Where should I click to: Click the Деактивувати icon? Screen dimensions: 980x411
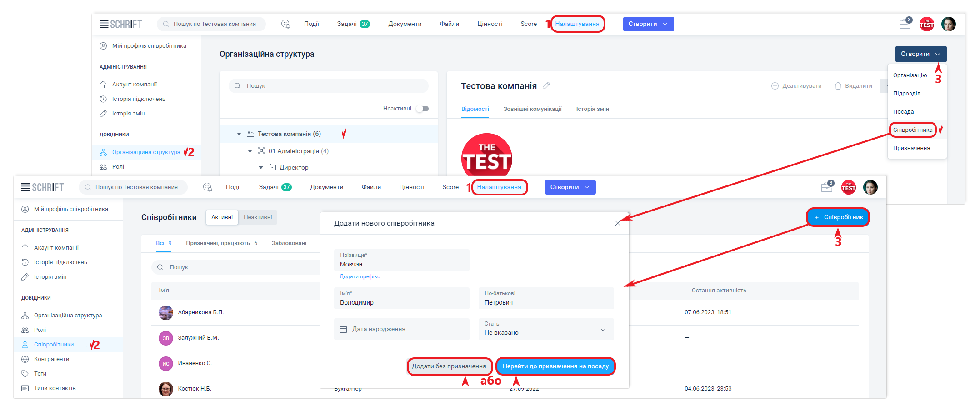point(775,86)
